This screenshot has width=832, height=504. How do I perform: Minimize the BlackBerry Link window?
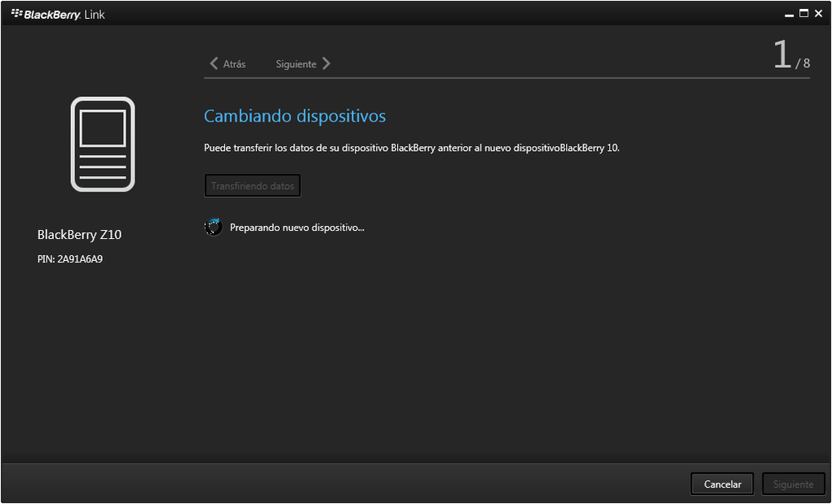coord(790,14)
